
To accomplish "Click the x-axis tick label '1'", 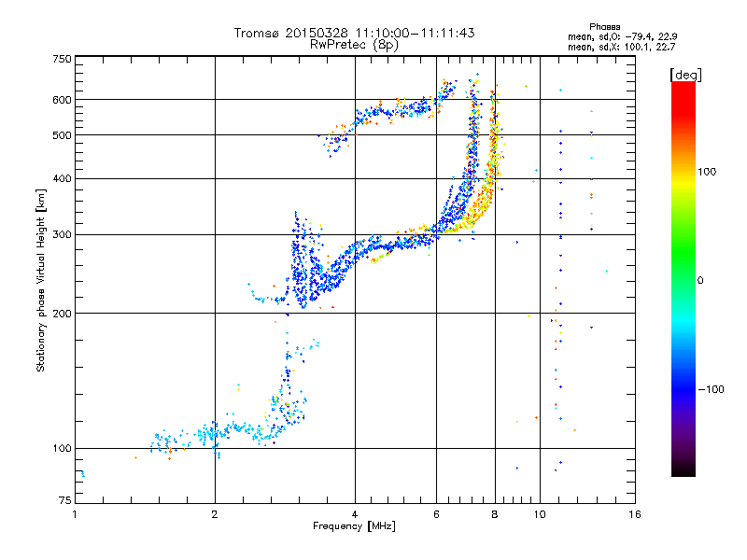I will click(x=75, y=514).
